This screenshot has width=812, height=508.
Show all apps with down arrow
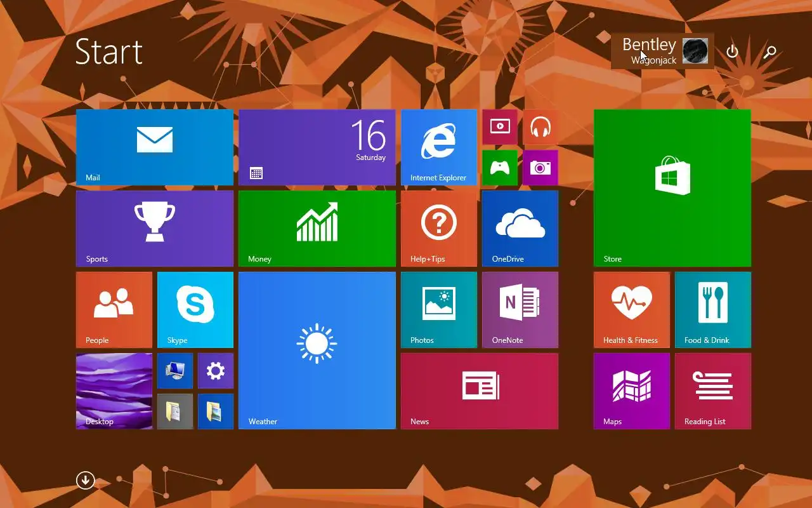[x=86, y=480]
